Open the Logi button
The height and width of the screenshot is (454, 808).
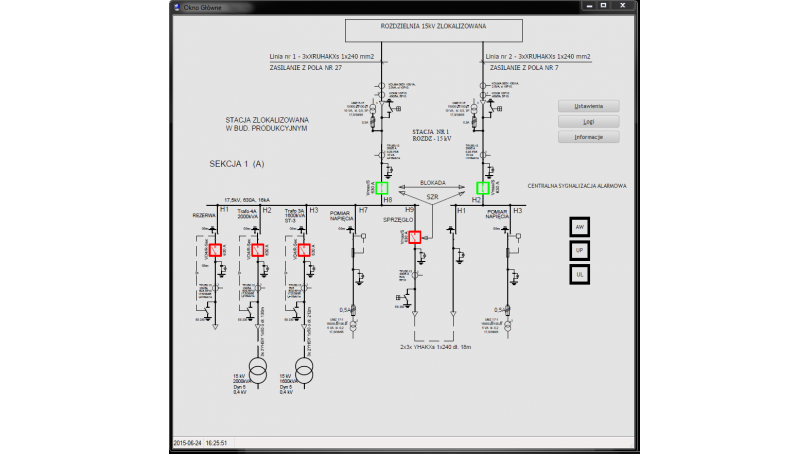[588, 122]
